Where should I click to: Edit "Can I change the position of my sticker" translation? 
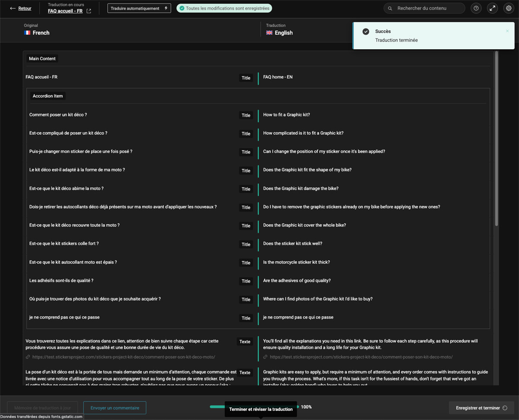tap(324, 151)
